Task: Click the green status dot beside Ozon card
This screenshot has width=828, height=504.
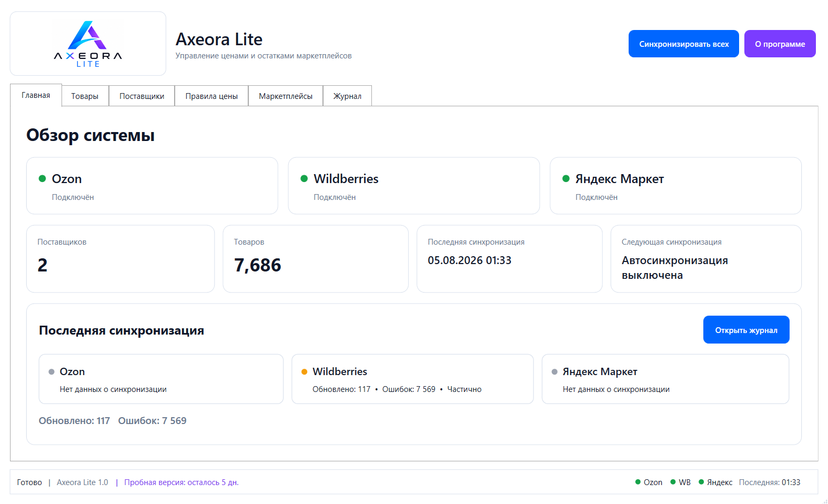Action: tap(42, 178)
